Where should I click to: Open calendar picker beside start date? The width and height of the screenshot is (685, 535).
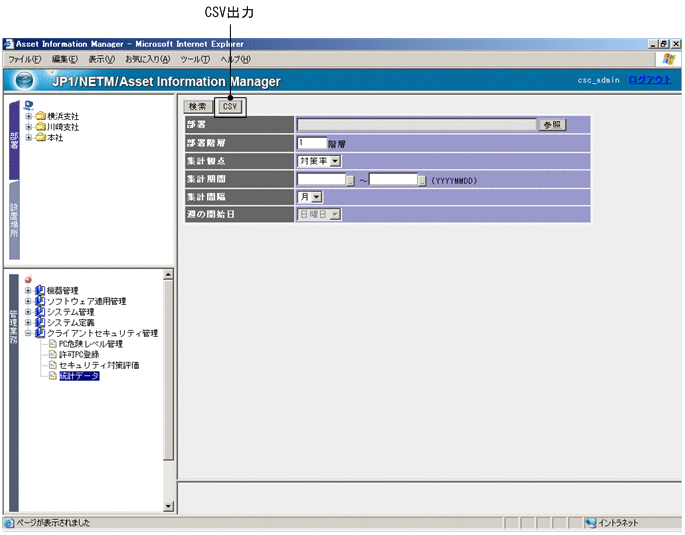(350, 180)
